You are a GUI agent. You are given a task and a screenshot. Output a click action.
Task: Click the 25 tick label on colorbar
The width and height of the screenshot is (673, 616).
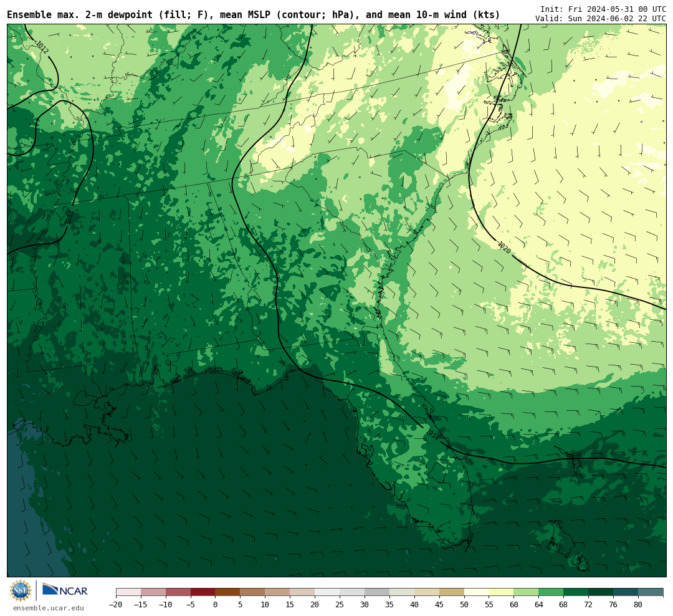click(x=340, y=605)
